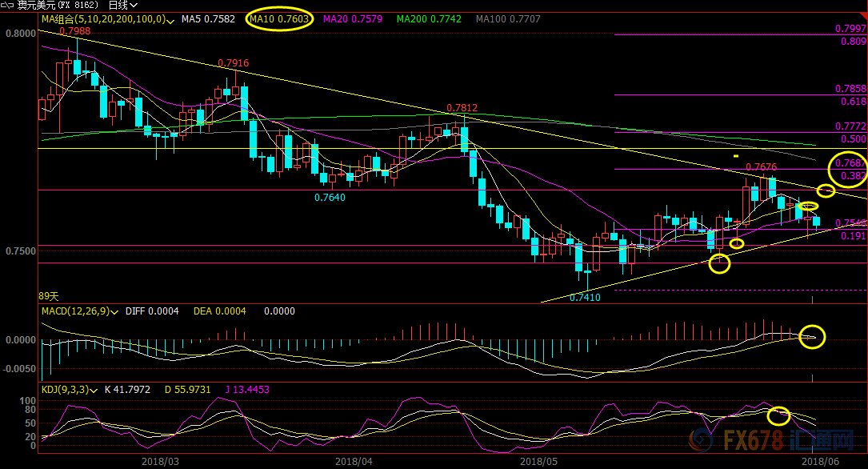Click the 0.7676 recent high label
Viewport: 868px width, 469px height.
click(761, 166)
